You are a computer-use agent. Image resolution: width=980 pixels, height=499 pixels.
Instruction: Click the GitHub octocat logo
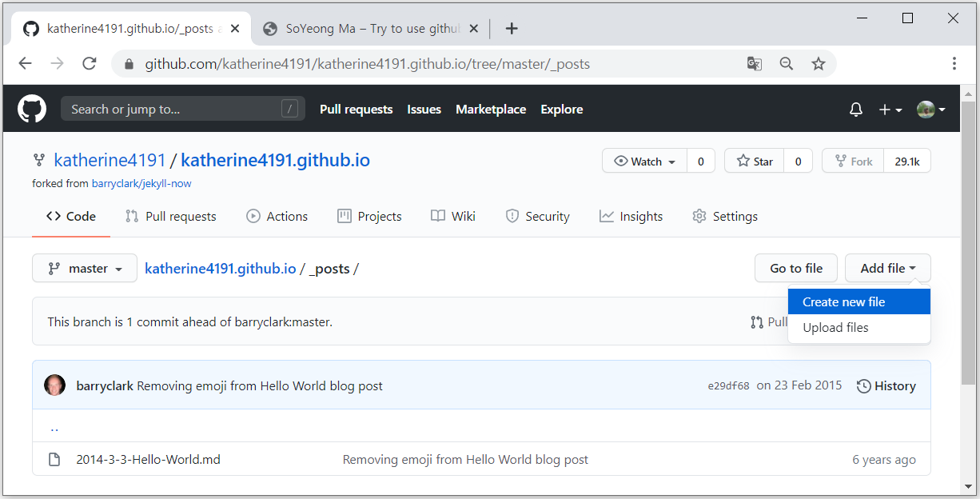(x=32, y=109)
